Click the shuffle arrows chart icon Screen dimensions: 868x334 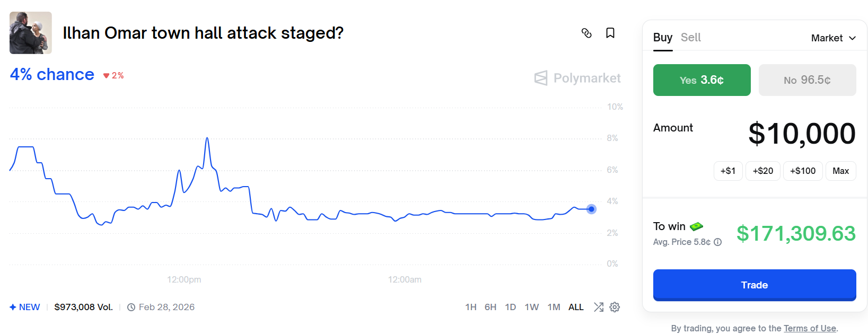(599, 307)
